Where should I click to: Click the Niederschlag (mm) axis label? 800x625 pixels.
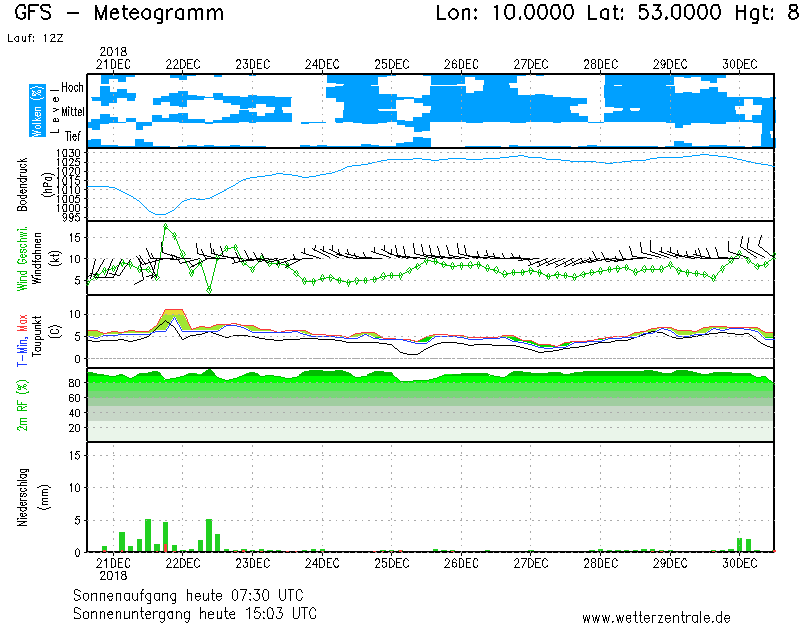(32, 497)
